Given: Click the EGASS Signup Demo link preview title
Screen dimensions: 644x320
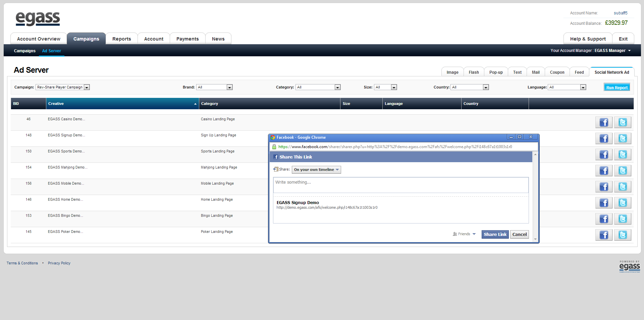Looking at the screenshot, I should tap(298, 202).
